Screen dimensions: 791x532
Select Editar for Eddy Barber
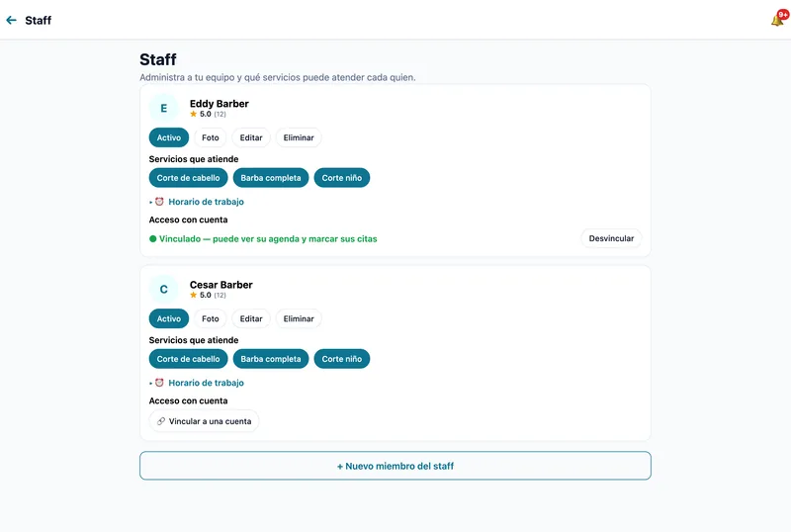pyautogui.click(x=251, y=137)
